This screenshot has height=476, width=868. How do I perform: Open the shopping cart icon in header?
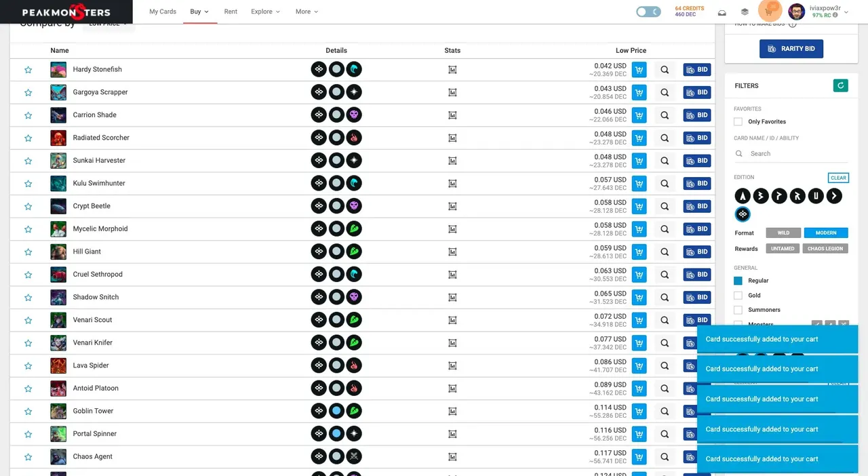(x=770, y=12)
